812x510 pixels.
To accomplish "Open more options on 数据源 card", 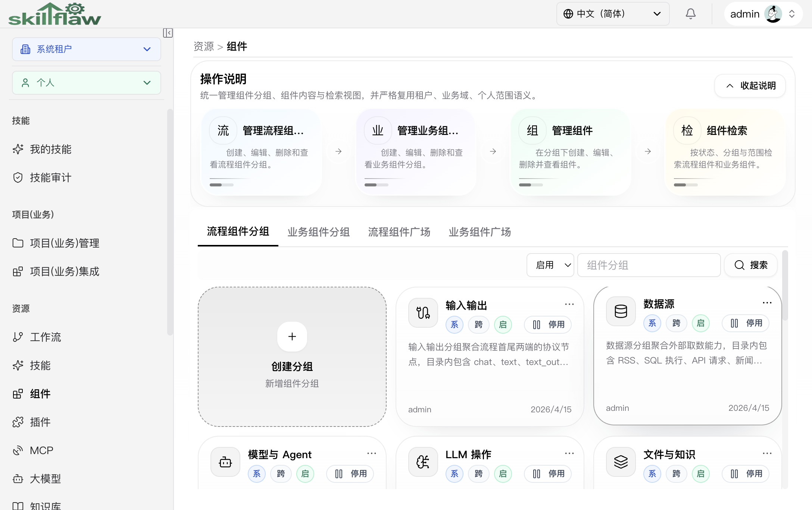I will pos(767,303).
